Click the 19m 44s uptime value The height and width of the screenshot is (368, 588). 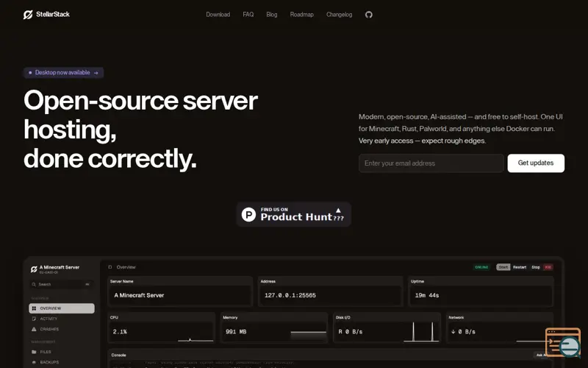coord(427,295)
